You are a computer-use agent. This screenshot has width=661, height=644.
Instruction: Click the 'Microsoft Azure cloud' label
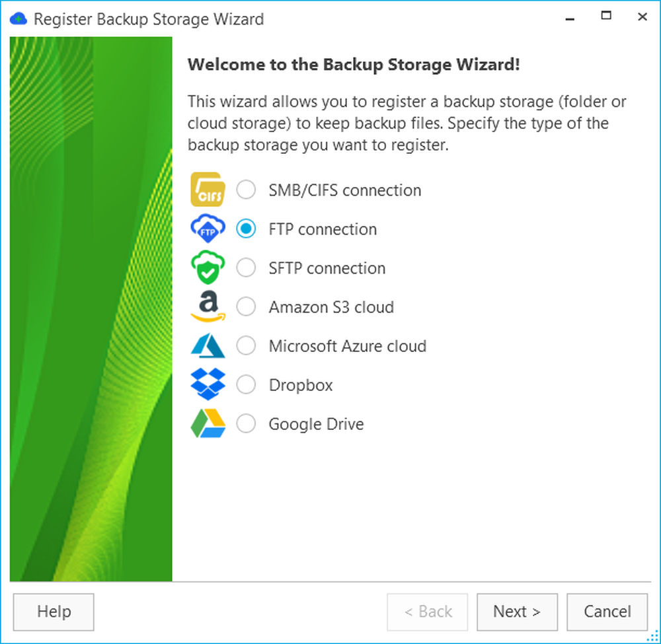(348, 346)
